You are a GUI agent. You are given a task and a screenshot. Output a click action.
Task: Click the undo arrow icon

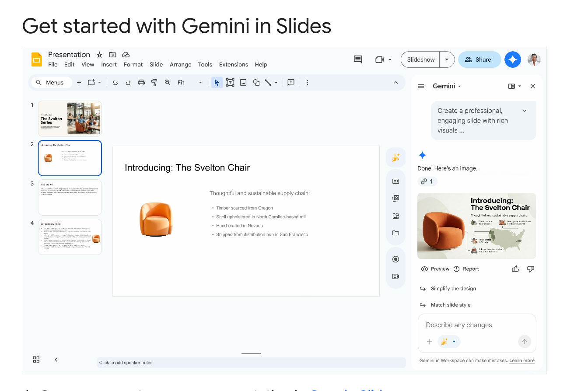pyautogui.click(x=115, y=83)
